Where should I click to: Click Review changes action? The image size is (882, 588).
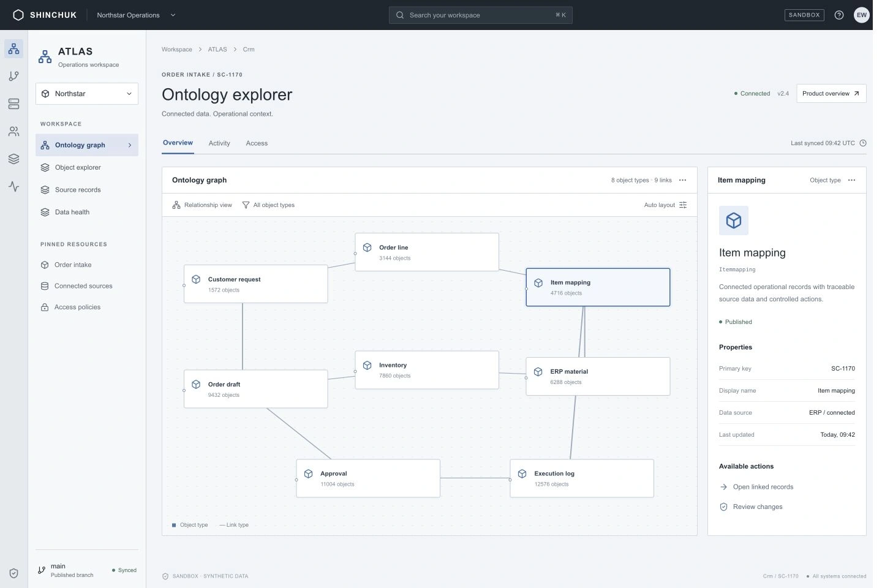751,507
